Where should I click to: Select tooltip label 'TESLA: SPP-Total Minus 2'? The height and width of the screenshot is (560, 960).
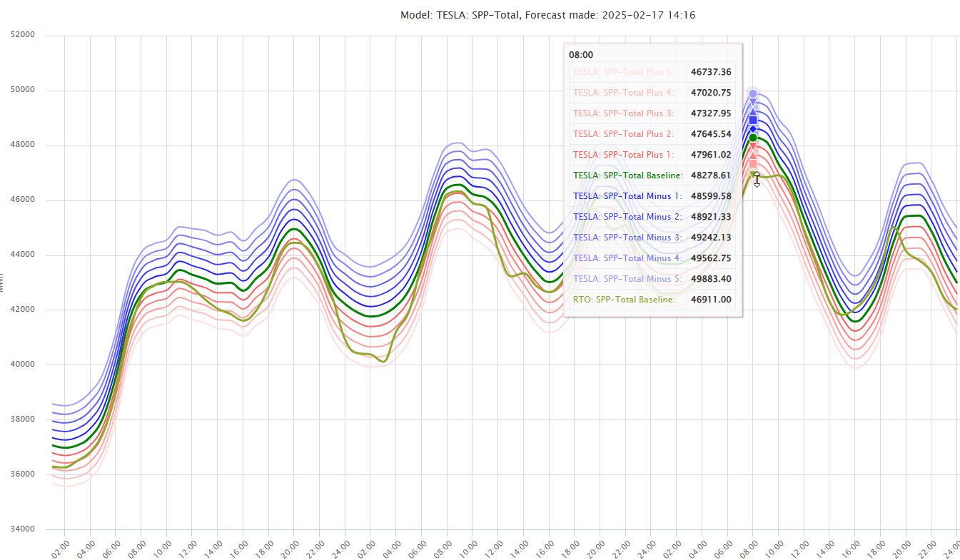coord(627,217)
